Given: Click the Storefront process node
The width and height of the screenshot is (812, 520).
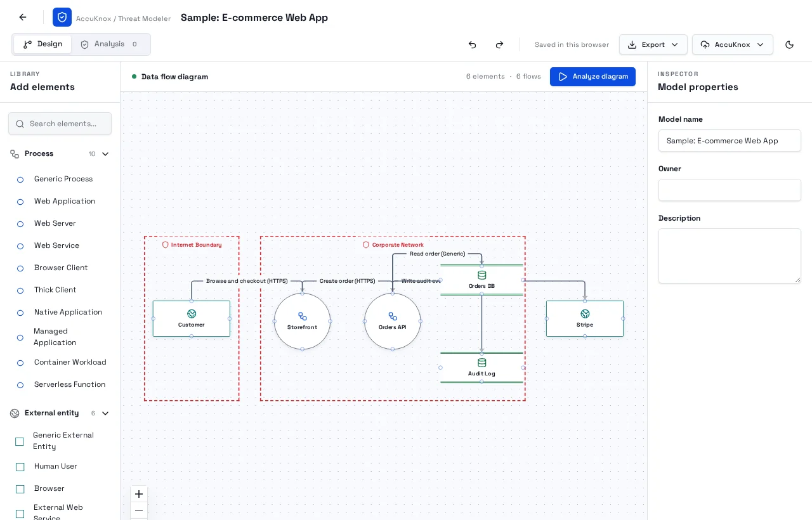Looking at the screenshot, I should pos(302,322).
